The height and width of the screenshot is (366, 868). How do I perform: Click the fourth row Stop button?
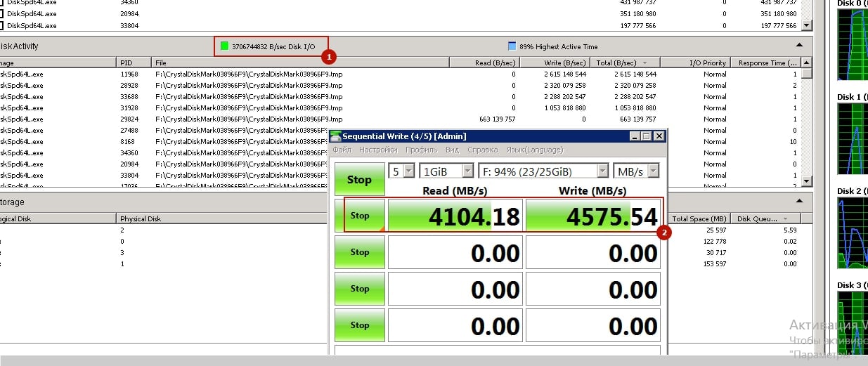pyautogui.click(x=359, y=325)
